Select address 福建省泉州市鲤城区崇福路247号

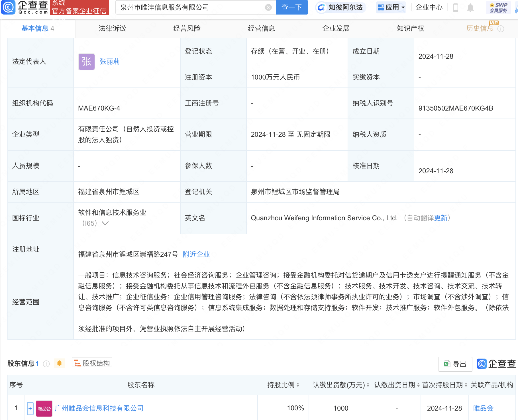pyautogui.click(x=128, y=254)
